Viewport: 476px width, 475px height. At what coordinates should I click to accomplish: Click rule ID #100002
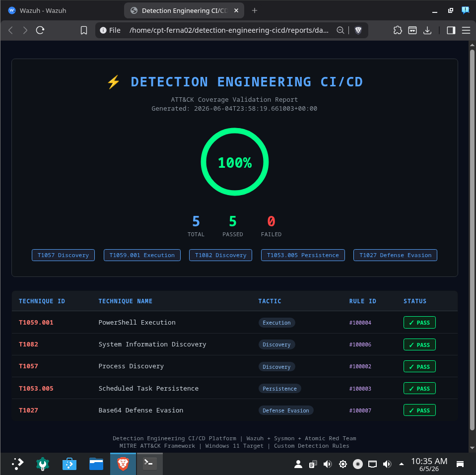coord(360,366)
